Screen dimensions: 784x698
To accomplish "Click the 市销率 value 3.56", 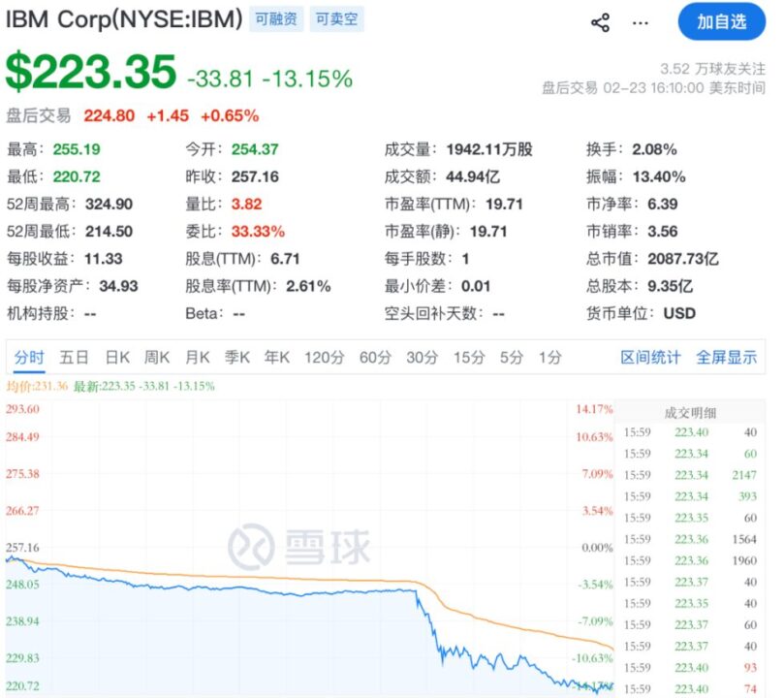I will tap(663, 232).
